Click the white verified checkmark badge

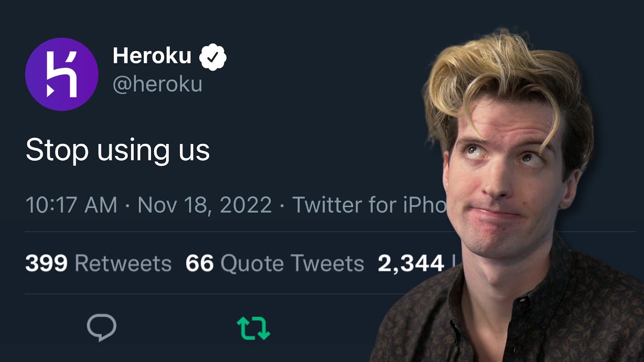[213, 57]
